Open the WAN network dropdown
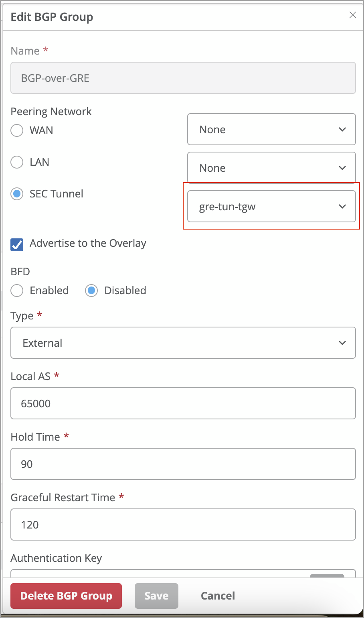Image resolution: width=364 pixels, height=618 pixels. click(271, 130)
